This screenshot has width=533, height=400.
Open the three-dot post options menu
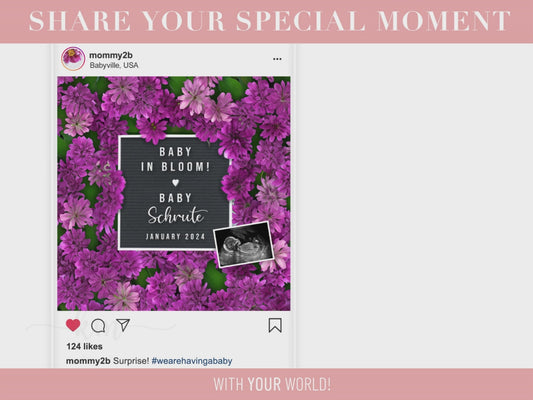277,59
